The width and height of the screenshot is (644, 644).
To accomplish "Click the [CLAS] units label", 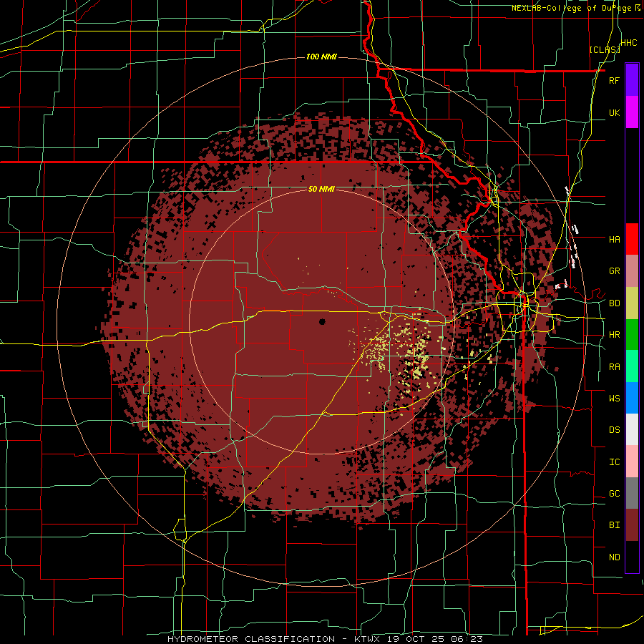I will click(605, 49).
